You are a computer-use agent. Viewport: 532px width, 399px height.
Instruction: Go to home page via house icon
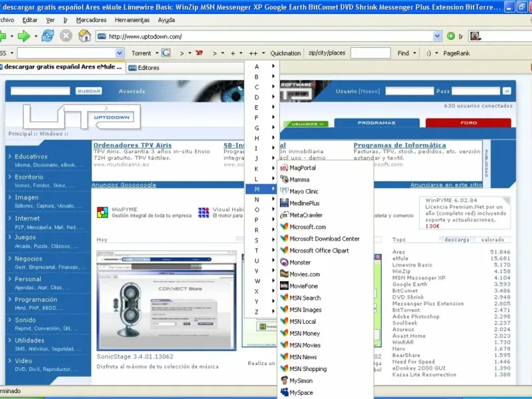(84, 36)
